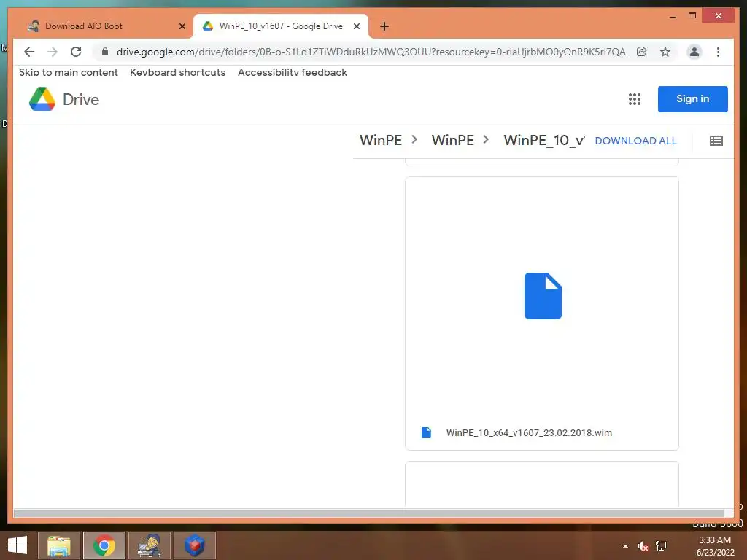This screenshot has width=747, height=560.
Task: Click chevron after first WinPE breadcrumb
Action: pos(414,139)
